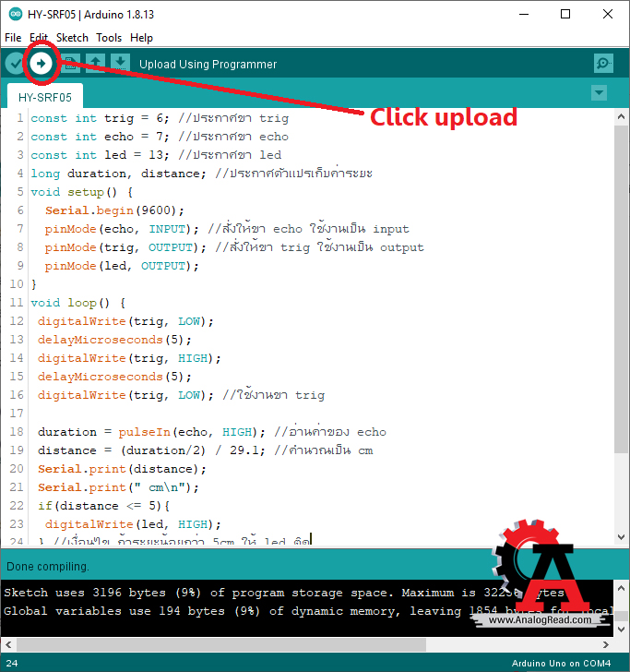Open the Serial Monitor magnifier icon
This screenshot has height=672, width=630.
[603, 64]
